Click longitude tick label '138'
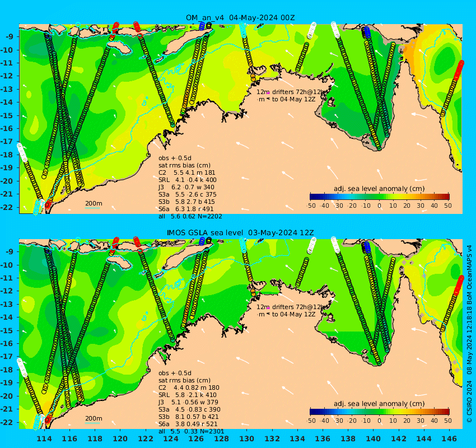This screenshot has height=448, width=476. click(348, 438)
